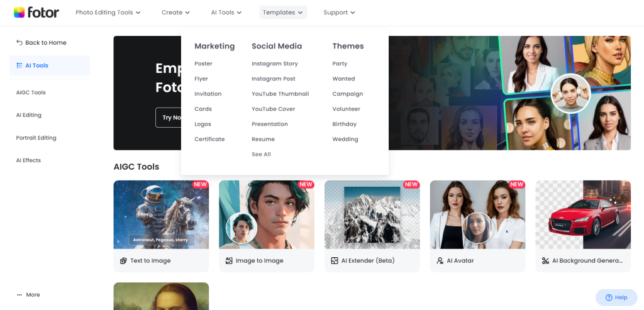The width and height of the screenshot is (644, 310).
Task: Click the Text to Image card icon
Action: (x=123, y=260)
